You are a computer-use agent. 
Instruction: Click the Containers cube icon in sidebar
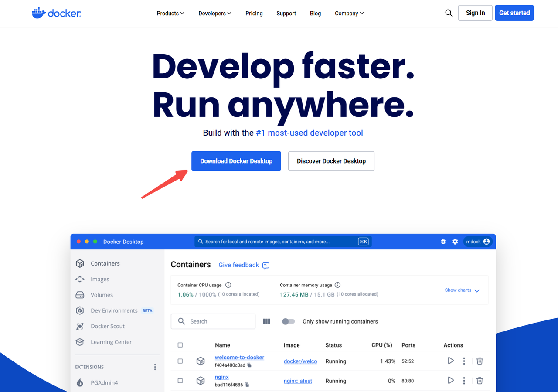click(80, 263)
